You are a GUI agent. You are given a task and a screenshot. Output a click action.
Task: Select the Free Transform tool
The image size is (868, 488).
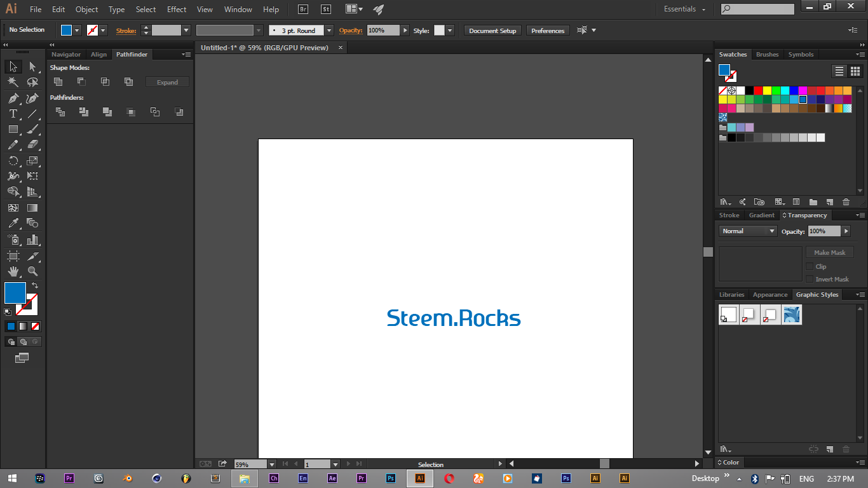pyautogui.click(x=33, y=176)
